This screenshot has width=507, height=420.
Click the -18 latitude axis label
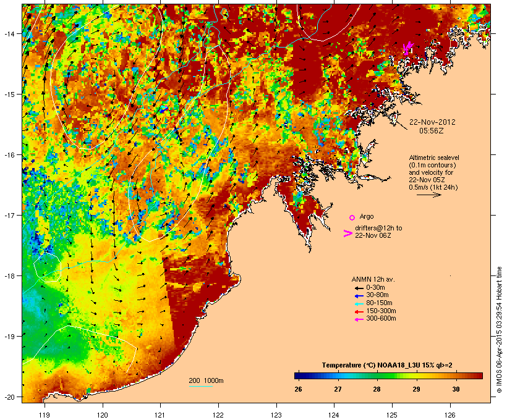(x=9, y=275)
